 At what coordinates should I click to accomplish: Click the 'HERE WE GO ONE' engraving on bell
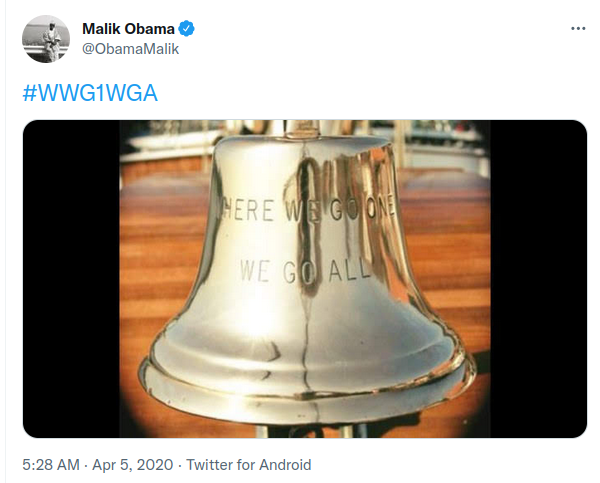(308, 210)
